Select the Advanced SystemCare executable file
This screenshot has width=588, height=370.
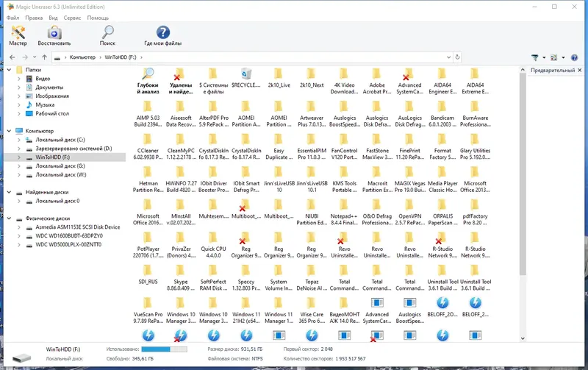(377, 310)
